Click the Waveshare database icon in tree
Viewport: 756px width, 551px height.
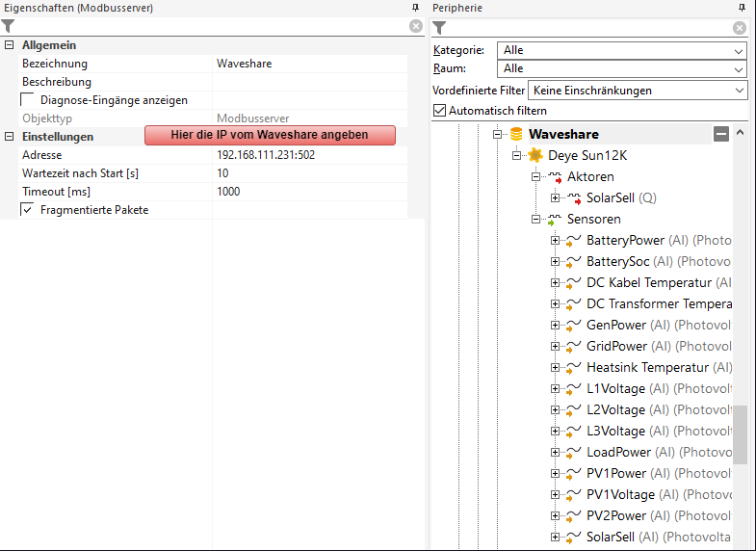(x=516, y=134)
